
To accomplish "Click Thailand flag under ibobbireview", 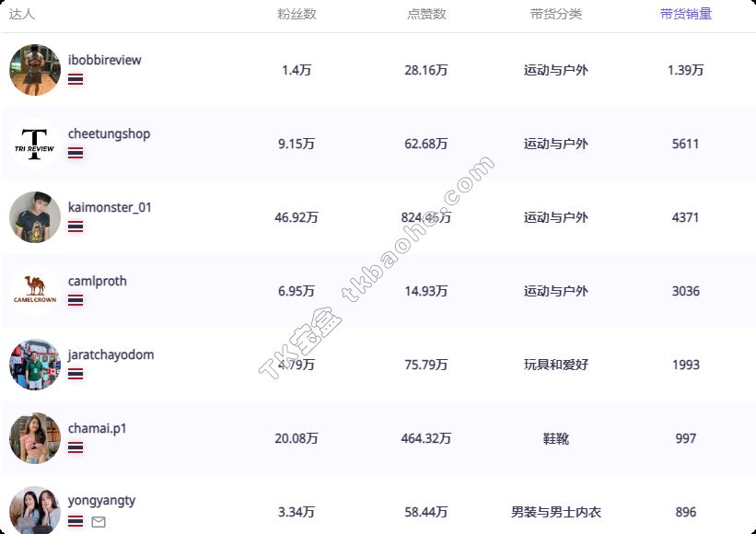I will tap(76, 79).
